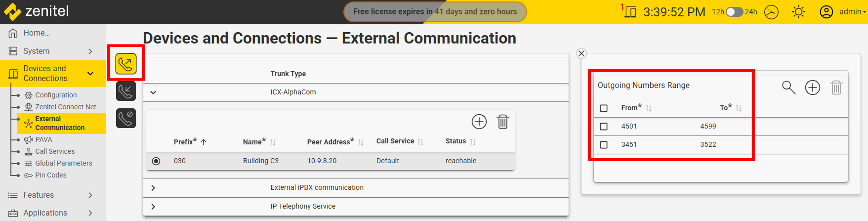Image resolution: width=868 pixels, height=221 pixels.
Task: Select the blocked calls phone icon
Action: point(126,118)
